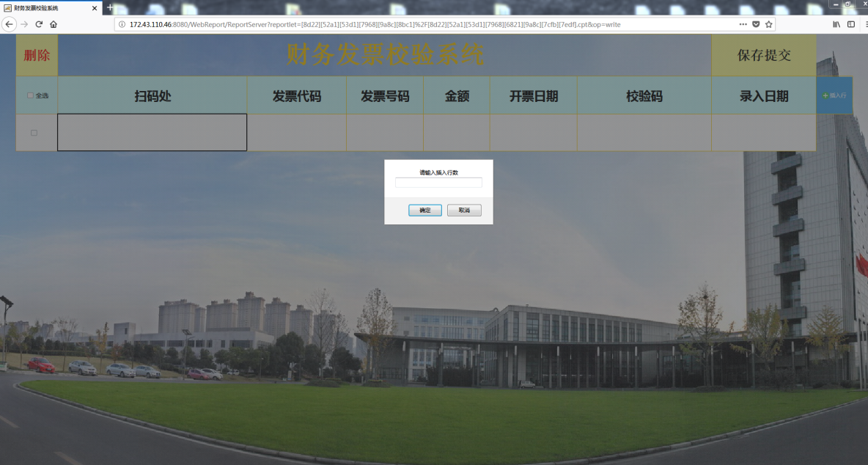
Task: Go back with the browser back arrow
Action: [x=9, y=24]
